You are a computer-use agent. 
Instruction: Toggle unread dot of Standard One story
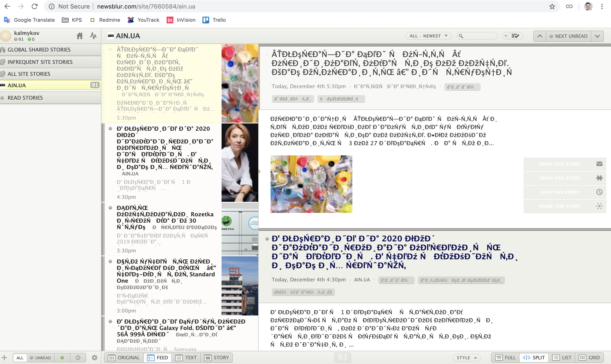tap(110, 261)
